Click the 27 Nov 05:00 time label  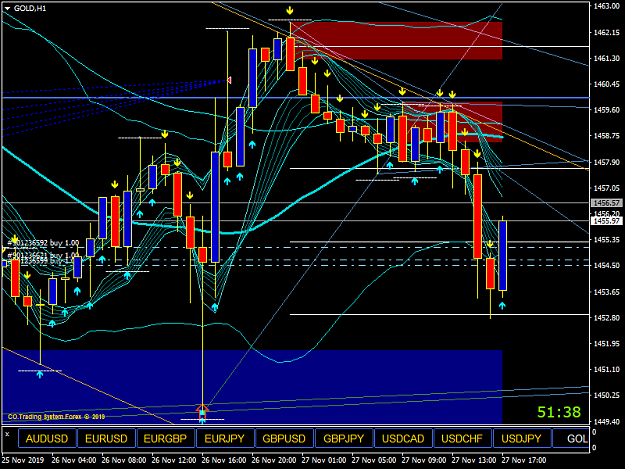(x=374, y=460)
